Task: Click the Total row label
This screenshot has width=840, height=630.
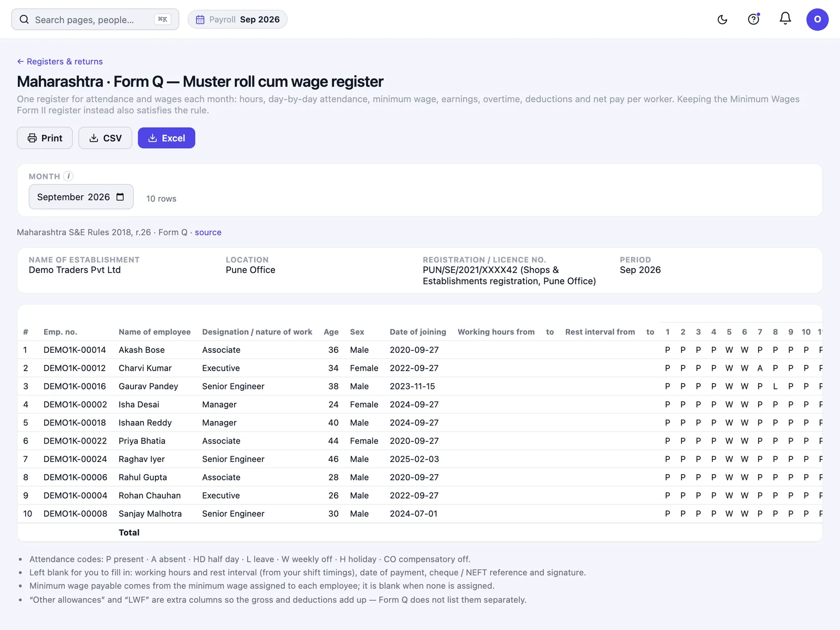Action: point(129,532)
